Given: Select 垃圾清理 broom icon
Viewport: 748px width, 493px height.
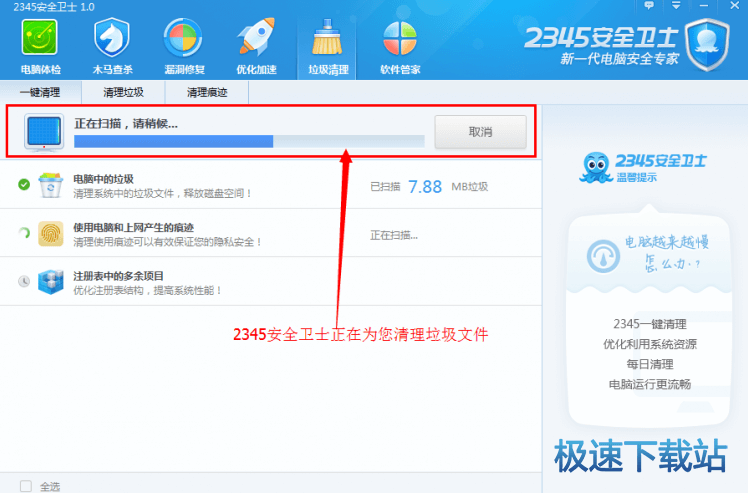Looking at the screenshot, I should tap(328, 38).
